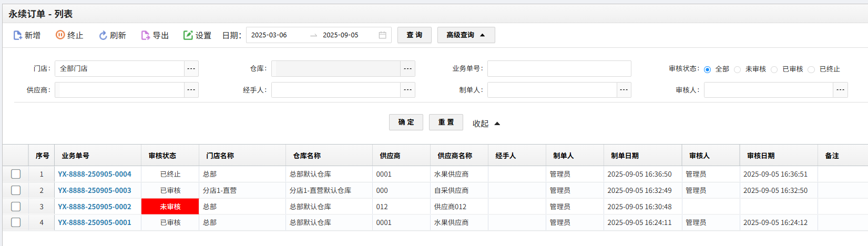Click the 刷新 (refresh) icon
The width and height of the screenshot is (868, 246).
point(103,35)
